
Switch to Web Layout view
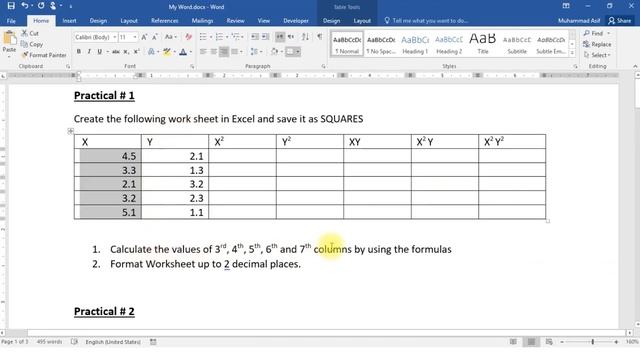[549, 342]
